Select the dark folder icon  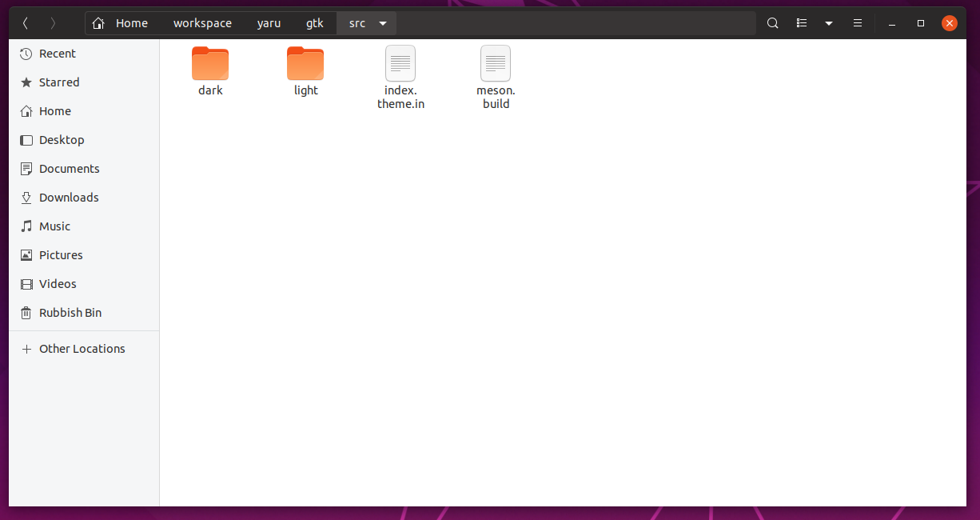[x=210, y=63]
